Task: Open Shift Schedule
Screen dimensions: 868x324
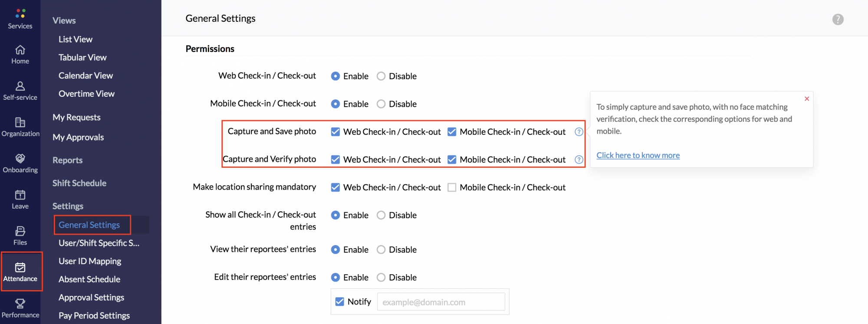Action: click(79, 183)
